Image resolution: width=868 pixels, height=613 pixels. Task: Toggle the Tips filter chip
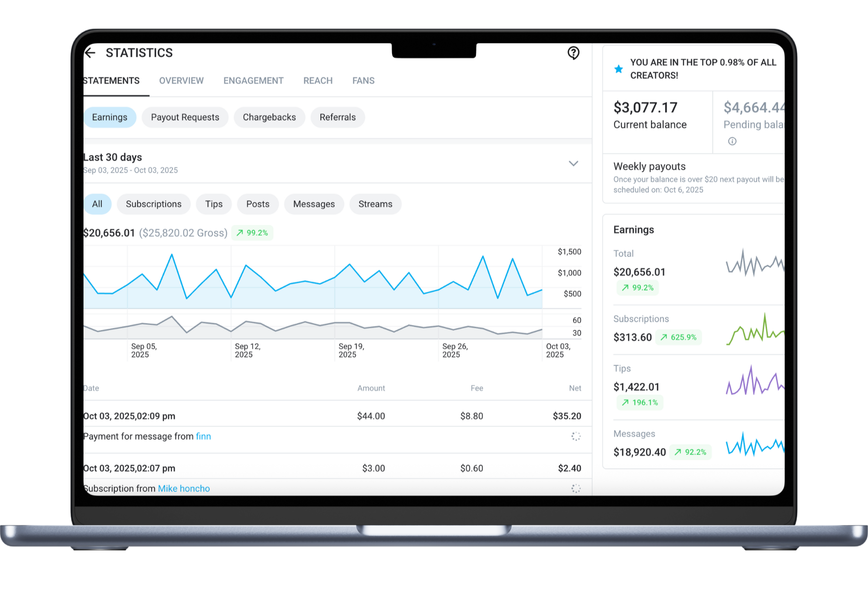click(x=214, y=204)
